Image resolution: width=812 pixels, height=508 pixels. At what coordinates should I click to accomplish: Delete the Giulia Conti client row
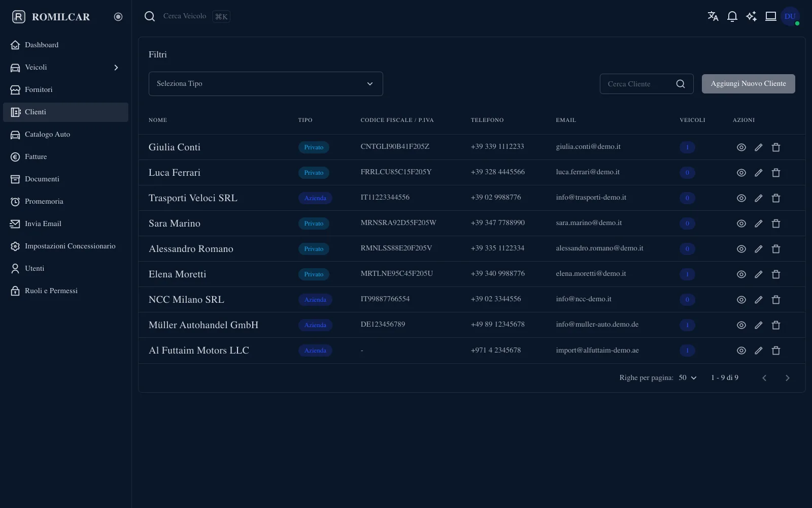(x=776, y=147)
